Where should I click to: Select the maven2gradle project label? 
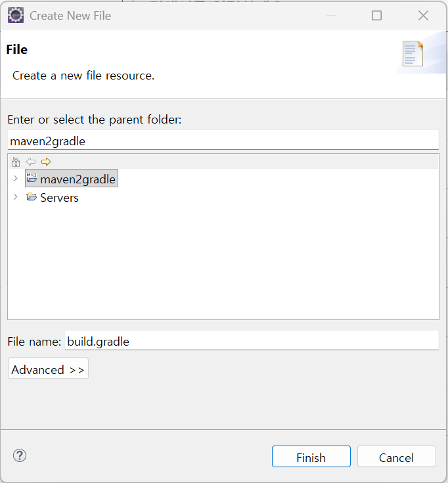[x=78, y=179]
